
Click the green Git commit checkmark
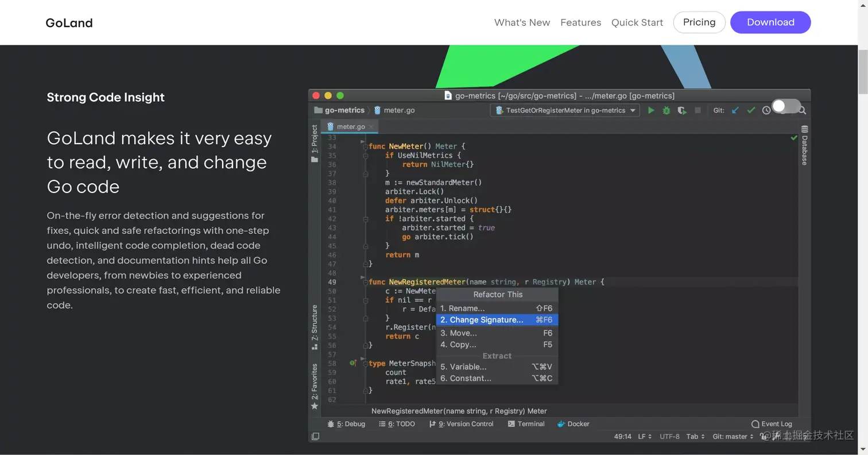(x=751, y=110)
